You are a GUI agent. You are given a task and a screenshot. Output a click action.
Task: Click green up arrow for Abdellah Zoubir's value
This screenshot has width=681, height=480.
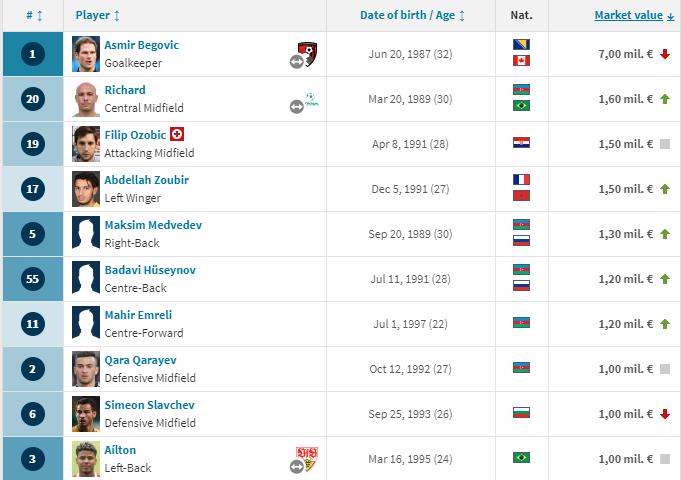pyautogui.click(x=665, y=188)
